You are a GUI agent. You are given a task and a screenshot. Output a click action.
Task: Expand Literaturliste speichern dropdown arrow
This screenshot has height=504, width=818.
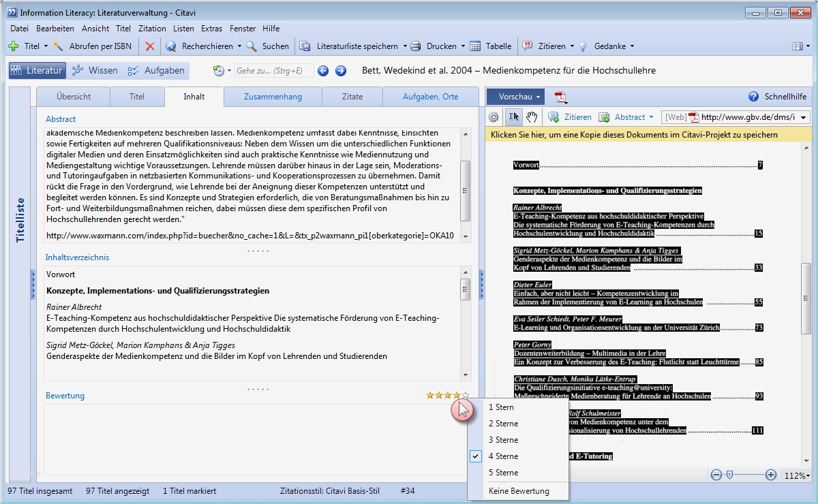coord(404,46)
